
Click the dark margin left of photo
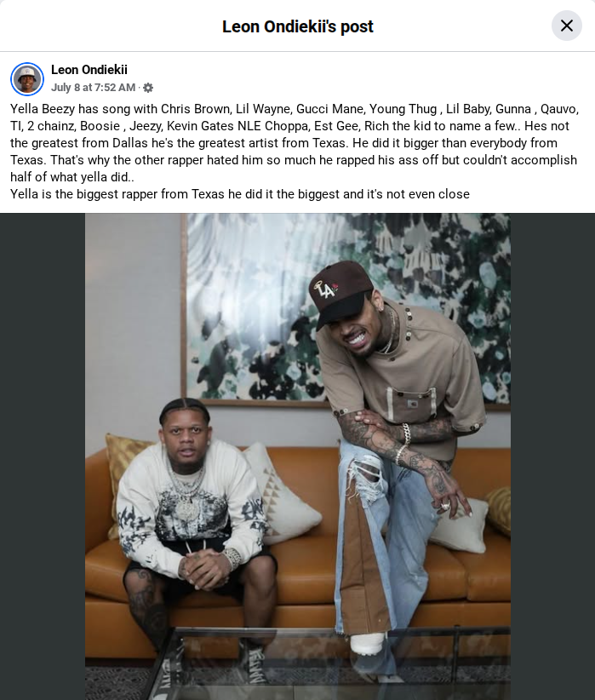coord(43,456)
